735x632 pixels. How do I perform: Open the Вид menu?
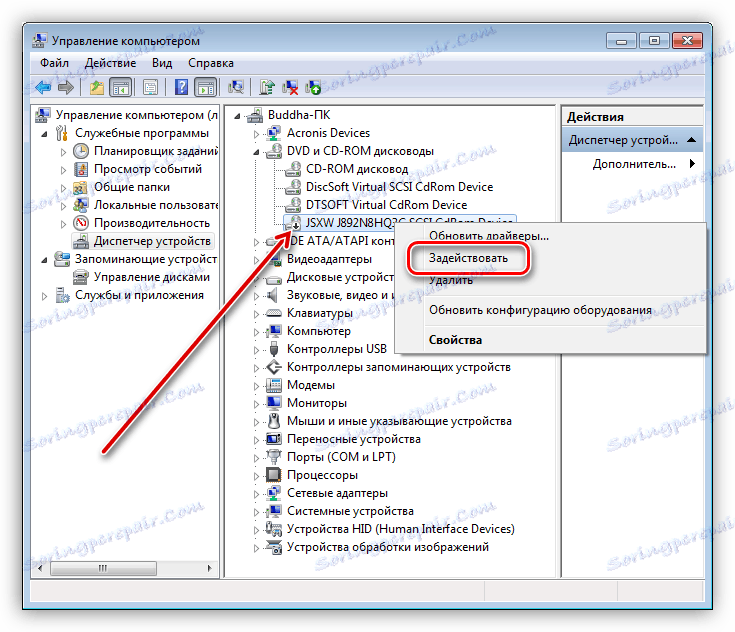162,63
